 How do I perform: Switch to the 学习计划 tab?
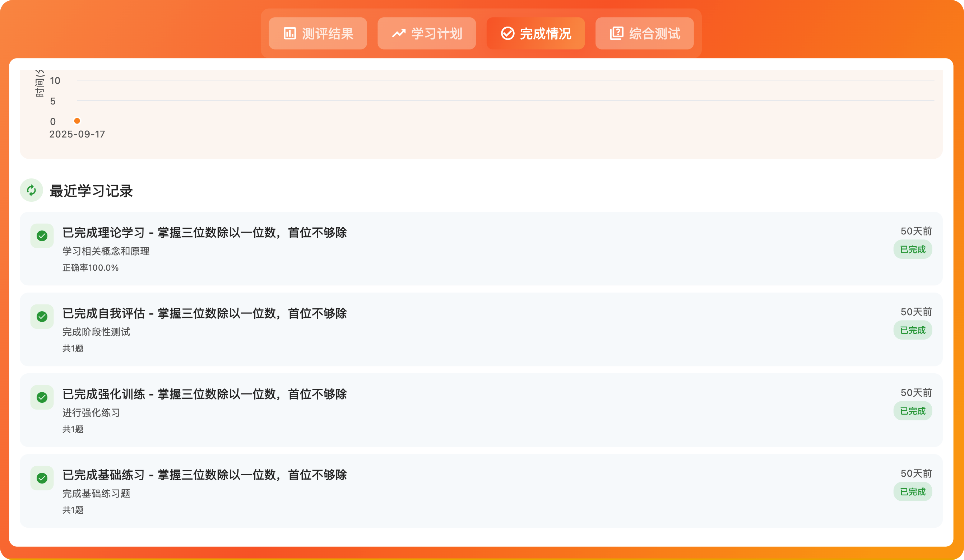coord(426,34)
